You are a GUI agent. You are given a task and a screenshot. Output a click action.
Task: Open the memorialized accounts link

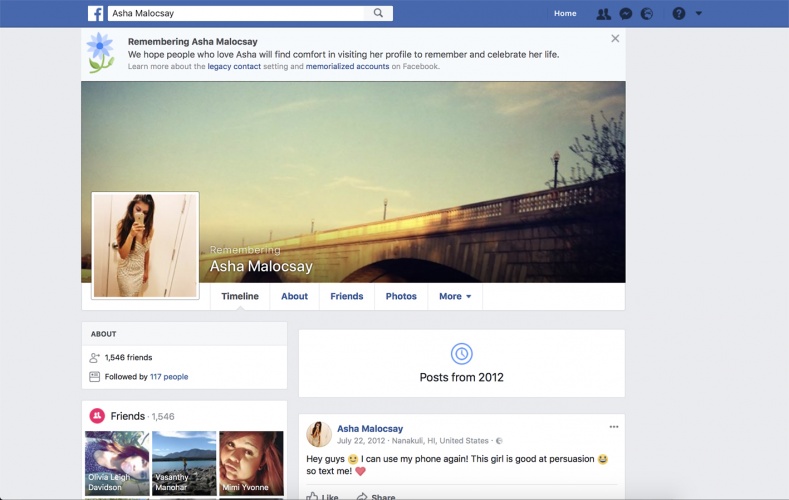[x=347, y=66]
